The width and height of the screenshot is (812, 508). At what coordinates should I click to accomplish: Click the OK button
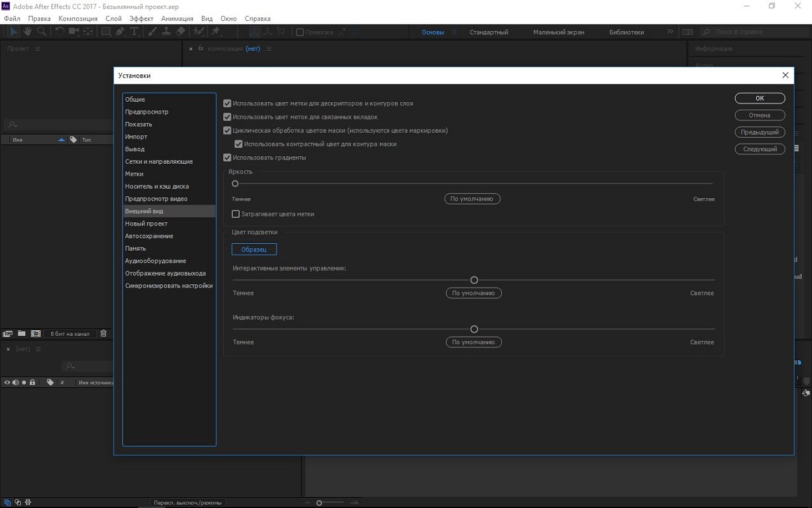click(x=759, y=98)
